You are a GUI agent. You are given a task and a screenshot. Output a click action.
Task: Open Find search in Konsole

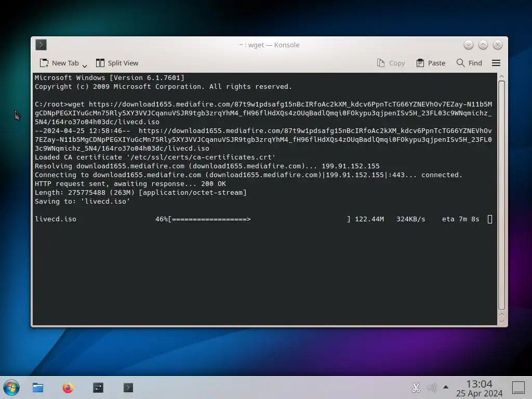click(469, 63)
